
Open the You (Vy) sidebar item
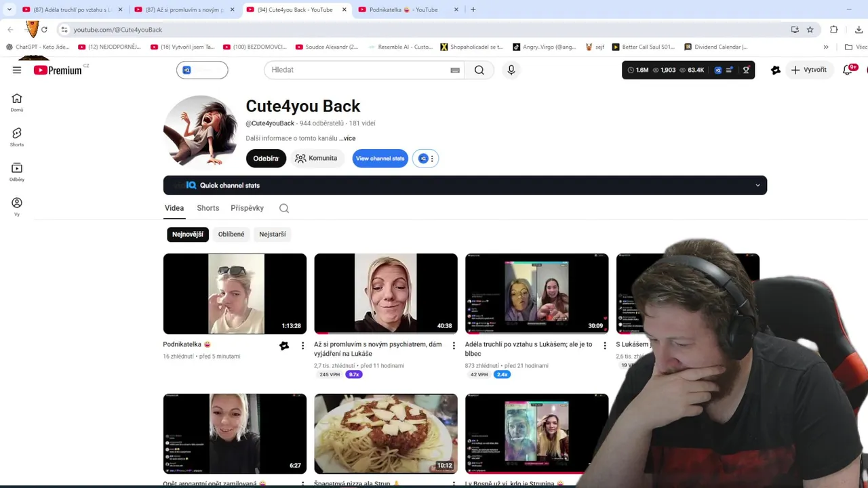tap(17, 207)
